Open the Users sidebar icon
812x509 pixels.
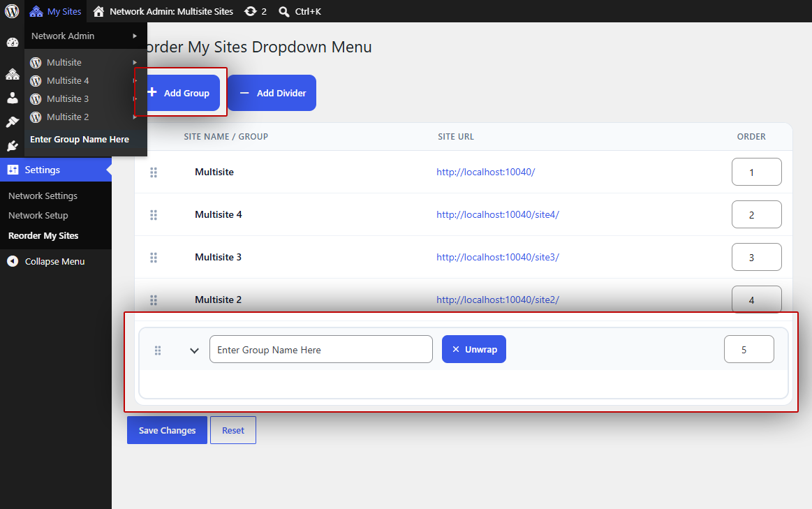[x=12, y=98]
